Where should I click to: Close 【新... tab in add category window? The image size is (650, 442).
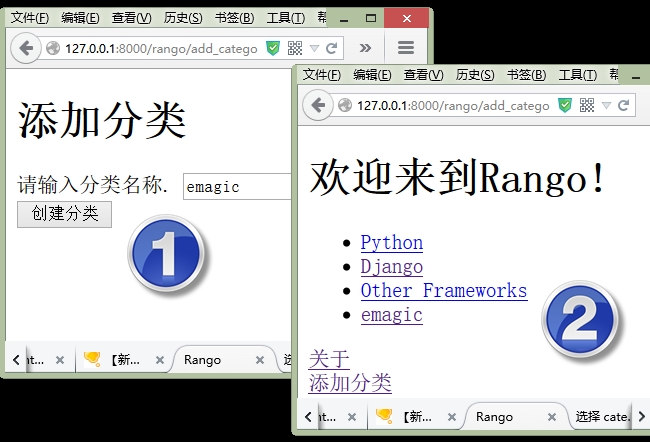click(x=160, y=360)
